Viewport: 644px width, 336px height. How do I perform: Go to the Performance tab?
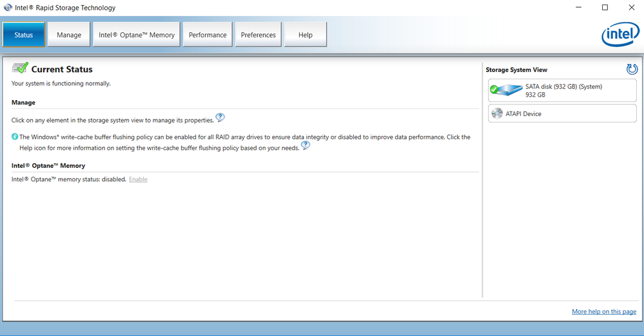pyautogui.click(x=208, y=35)
